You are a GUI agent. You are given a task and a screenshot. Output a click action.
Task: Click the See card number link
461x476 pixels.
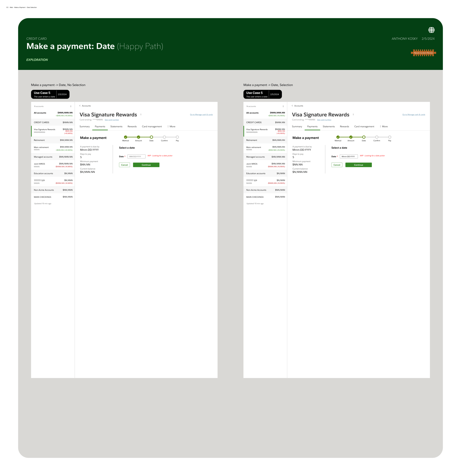click(x=112, y=120)
